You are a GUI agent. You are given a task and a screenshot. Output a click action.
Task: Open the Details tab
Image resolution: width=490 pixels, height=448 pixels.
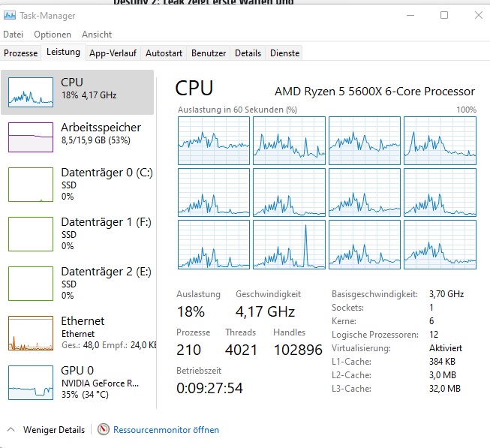(248, 53)
